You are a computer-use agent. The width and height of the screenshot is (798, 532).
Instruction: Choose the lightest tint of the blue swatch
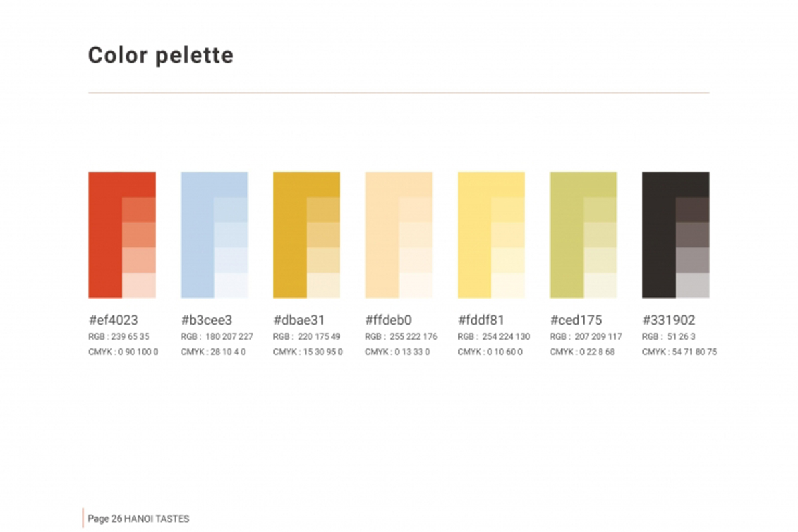[231, 285]
